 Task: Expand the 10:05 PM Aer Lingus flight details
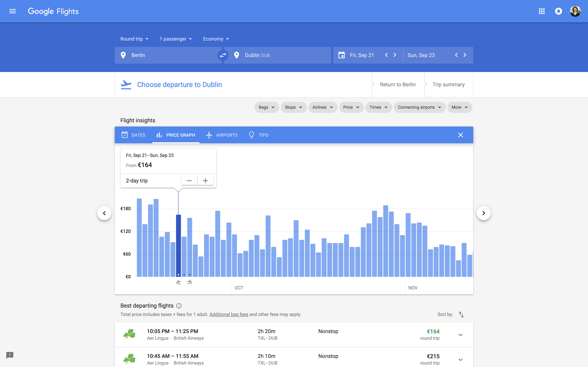460,335
